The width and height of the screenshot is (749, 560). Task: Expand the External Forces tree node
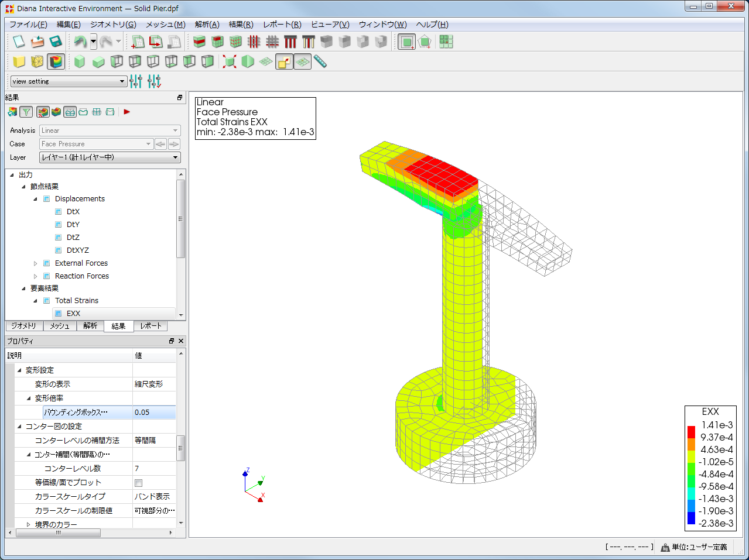(35, 263)
